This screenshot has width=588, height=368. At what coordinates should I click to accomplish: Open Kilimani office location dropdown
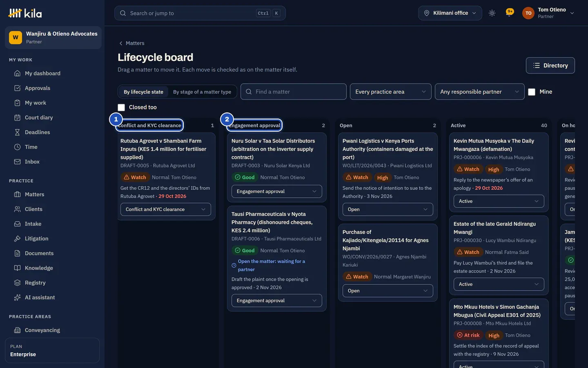click(450, 13)
